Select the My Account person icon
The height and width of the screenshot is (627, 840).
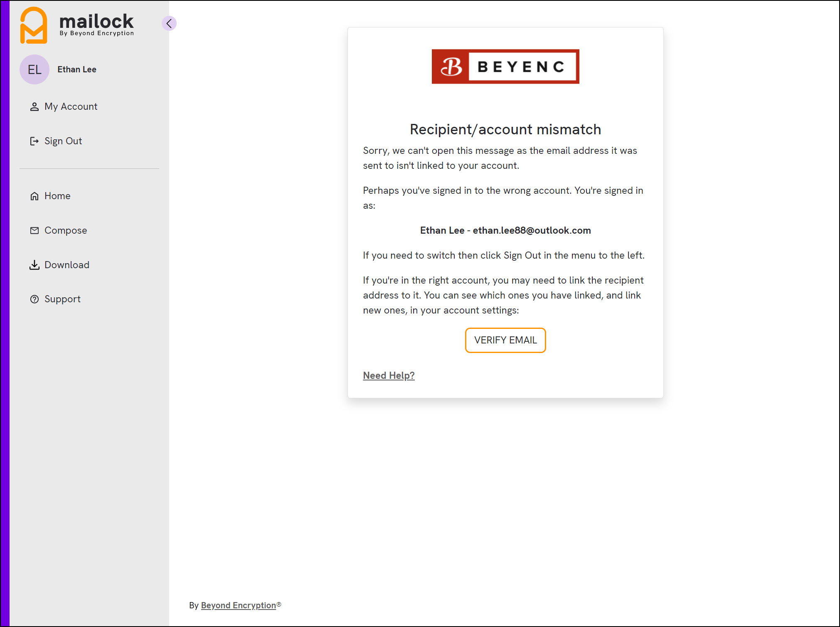34,106
